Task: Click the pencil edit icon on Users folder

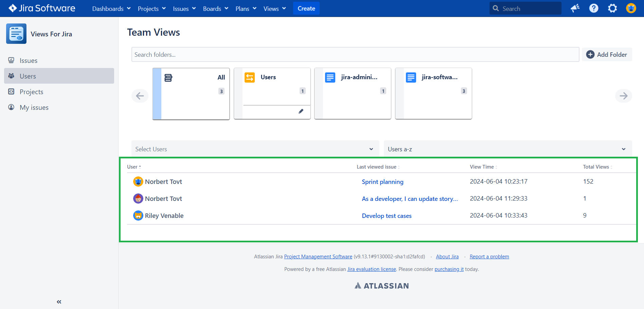Action: pyautogui.click(x=301, y=111)
